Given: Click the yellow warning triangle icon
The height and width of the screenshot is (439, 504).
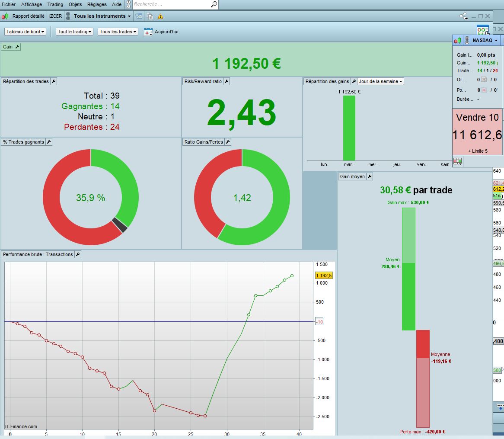Looking at the screenshot, I should click(160, 16).
